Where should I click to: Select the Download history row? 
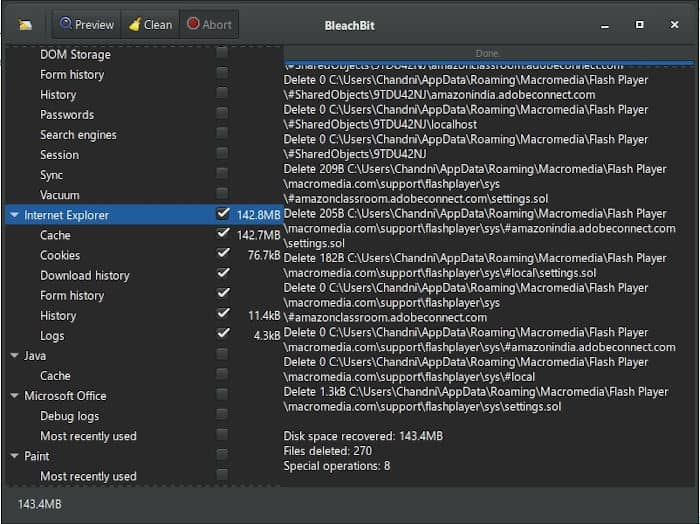(x=144, y=275)
